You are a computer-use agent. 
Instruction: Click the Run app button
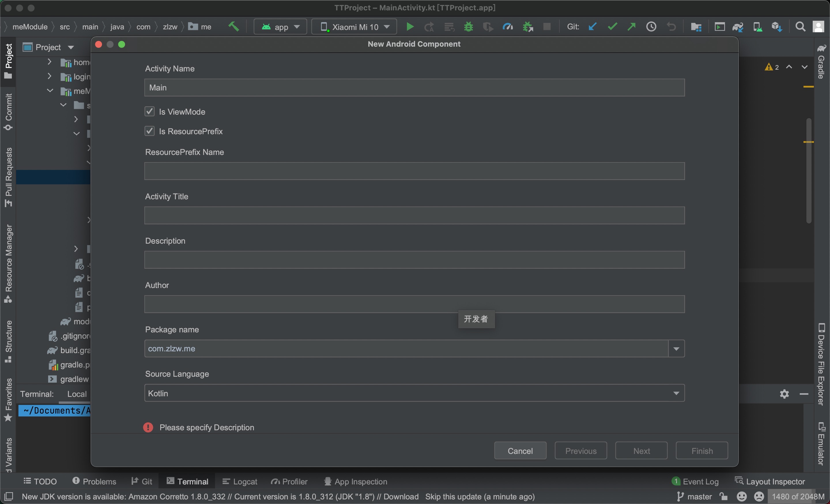[x=410, y=27]
